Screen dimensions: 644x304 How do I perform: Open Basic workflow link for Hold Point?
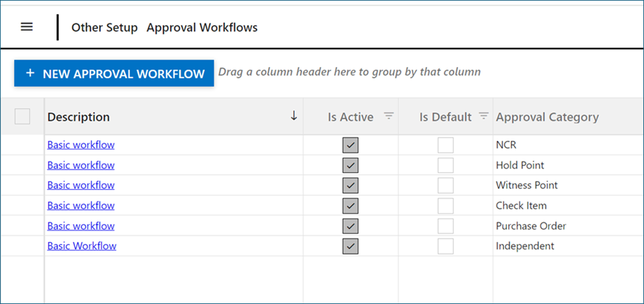tap(81, 165)
